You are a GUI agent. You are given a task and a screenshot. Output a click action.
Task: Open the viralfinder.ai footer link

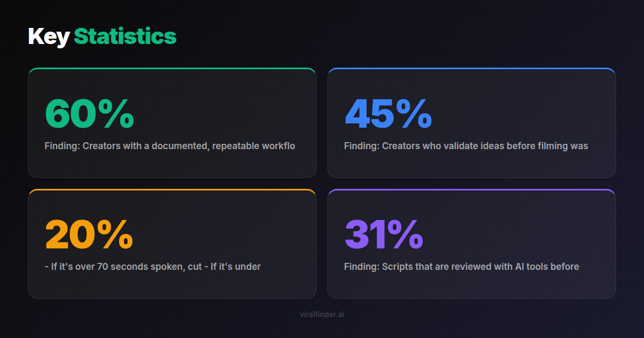(322, 314)
